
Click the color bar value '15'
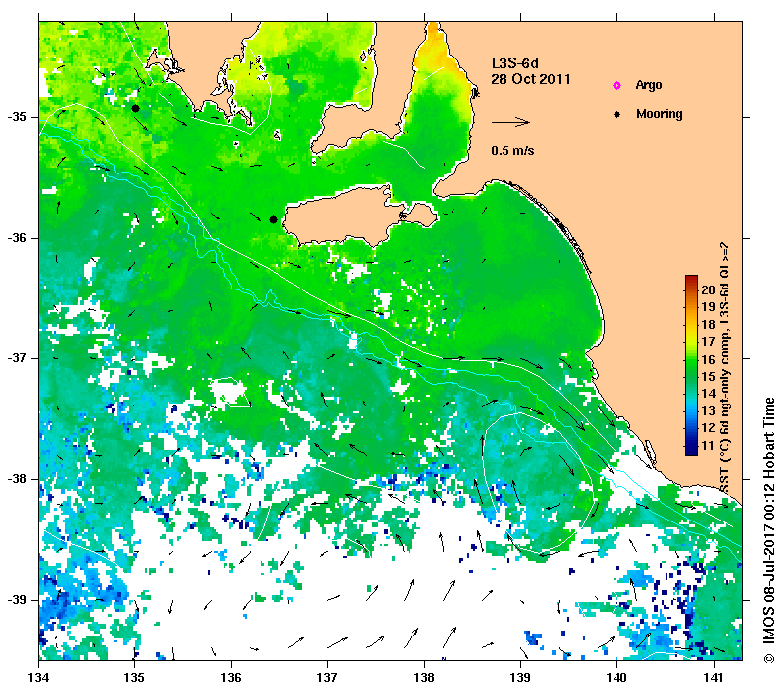(x=708, y=376)
